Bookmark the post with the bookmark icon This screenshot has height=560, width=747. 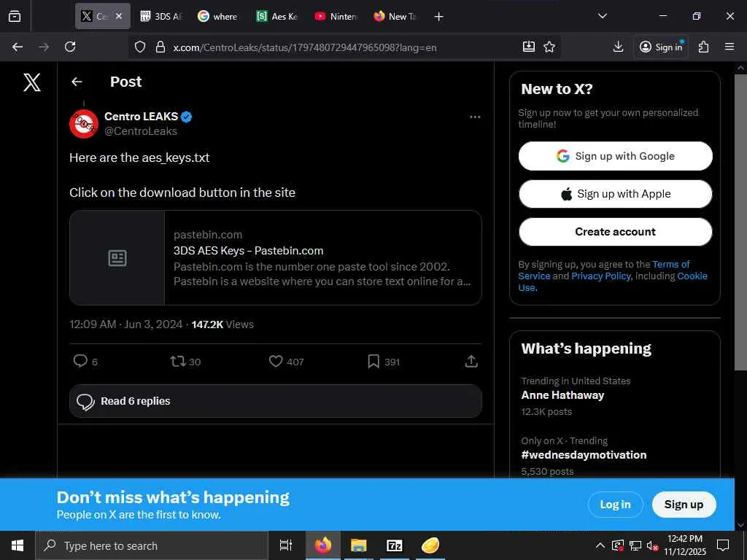373,362
